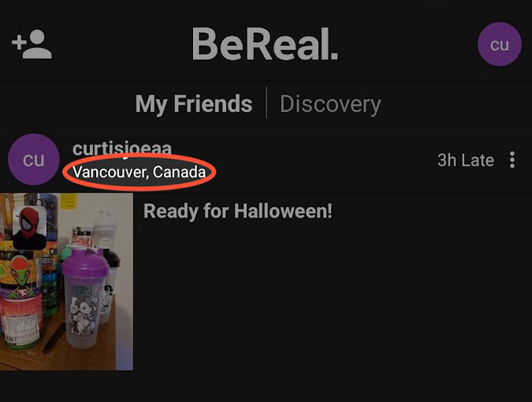Open the add friends icon

pos(32,44)
